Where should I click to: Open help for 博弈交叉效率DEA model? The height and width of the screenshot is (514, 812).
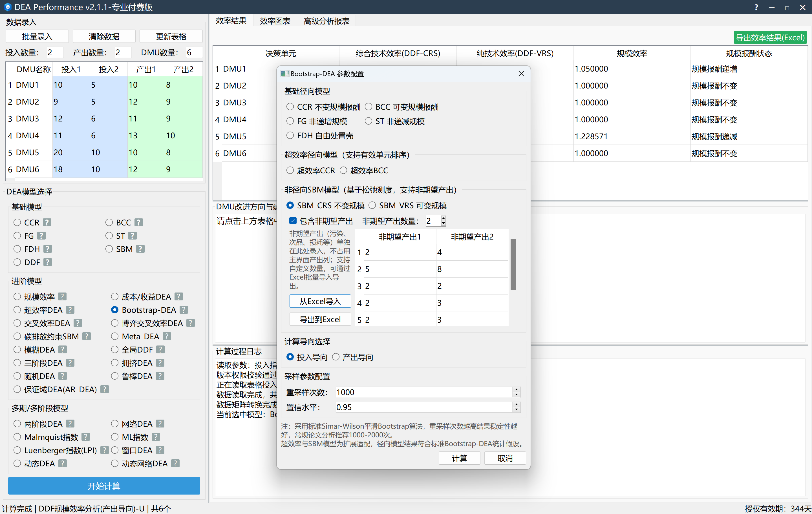tap(191, 323)
